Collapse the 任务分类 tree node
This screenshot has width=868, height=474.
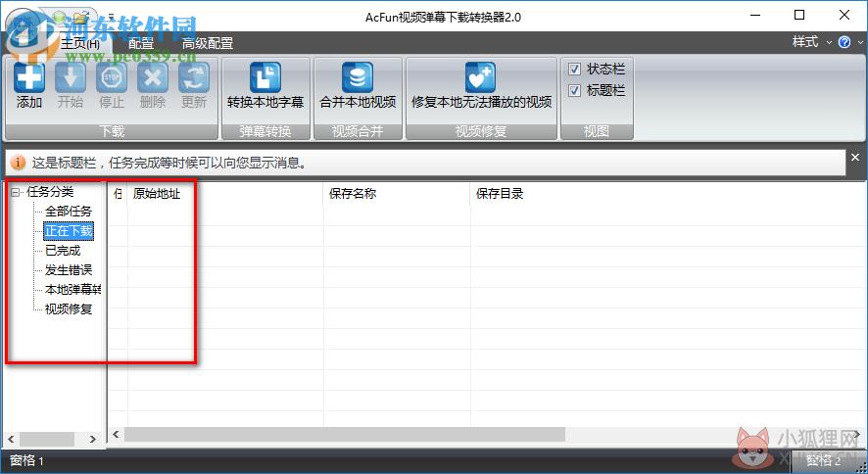[x=16, y=193]
